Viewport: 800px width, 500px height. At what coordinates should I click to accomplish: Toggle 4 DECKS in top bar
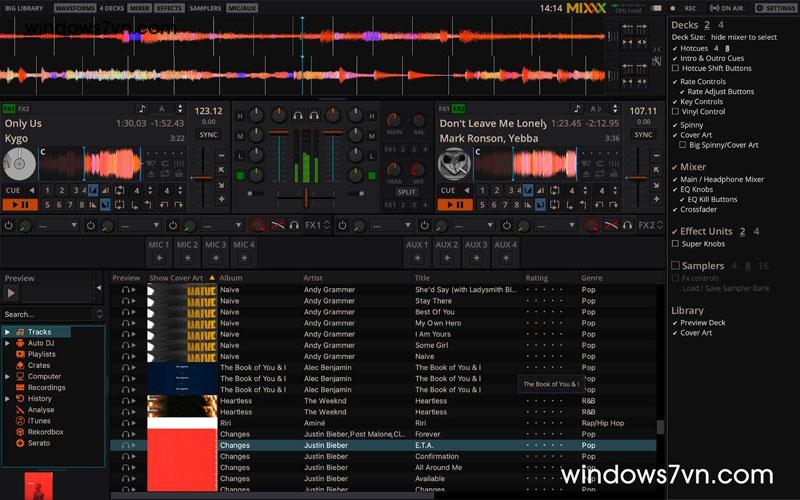tap(111, 8)
